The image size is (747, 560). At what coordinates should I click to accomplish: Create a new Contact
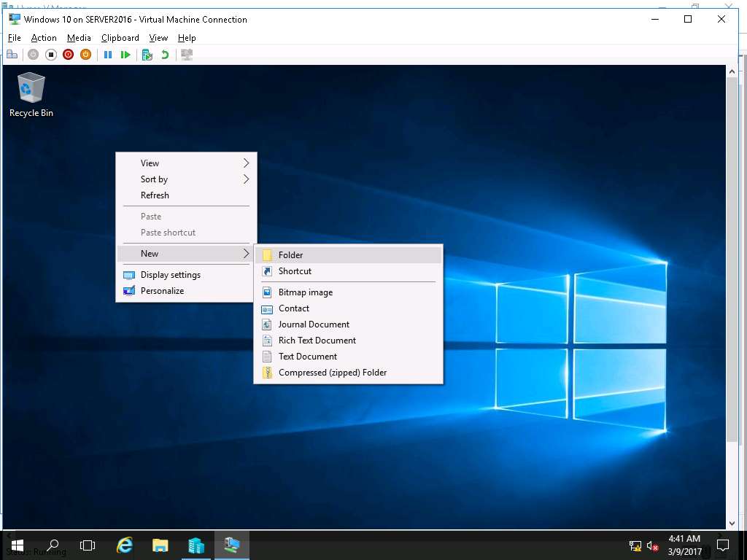pos(348,308)
